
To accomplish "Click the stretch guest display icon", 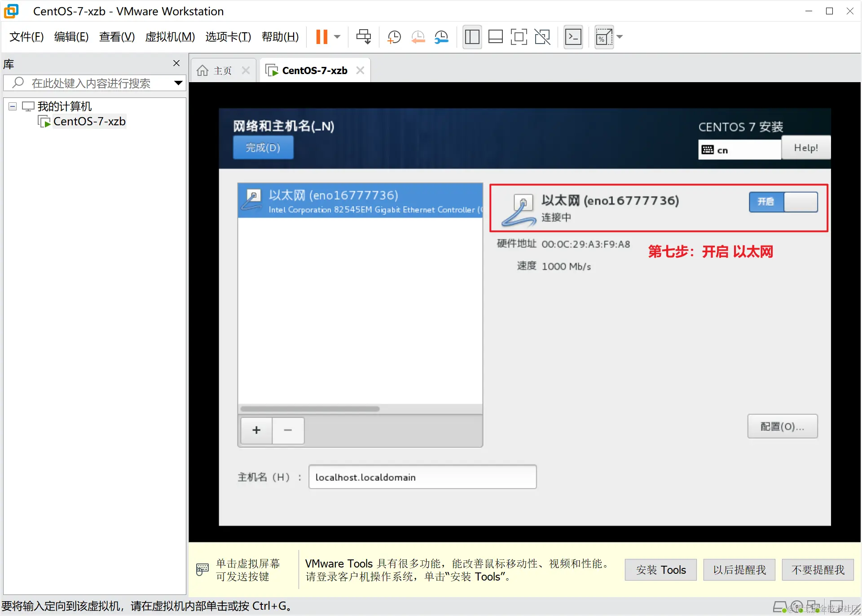I will tap(604, 37).
